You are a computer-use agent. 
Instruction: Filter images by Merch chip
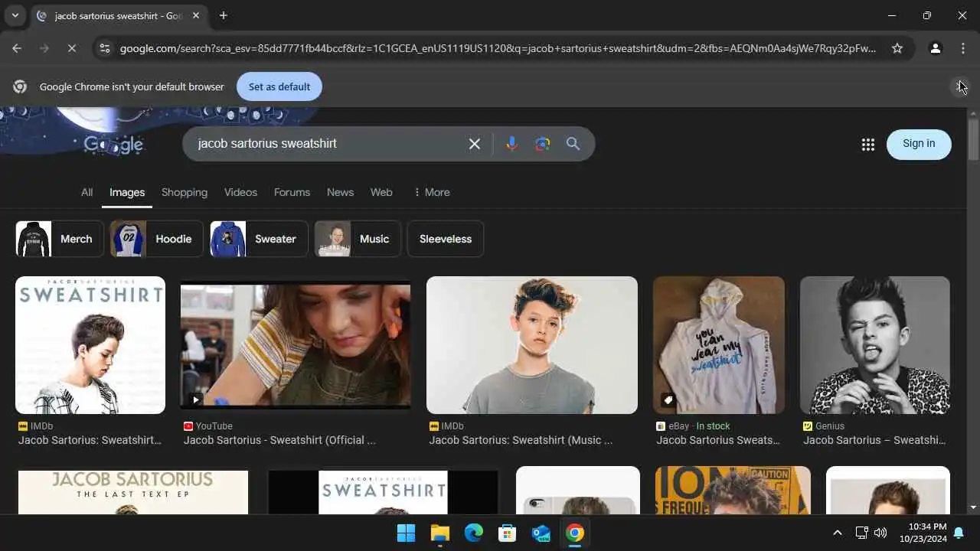click(60, 239)
